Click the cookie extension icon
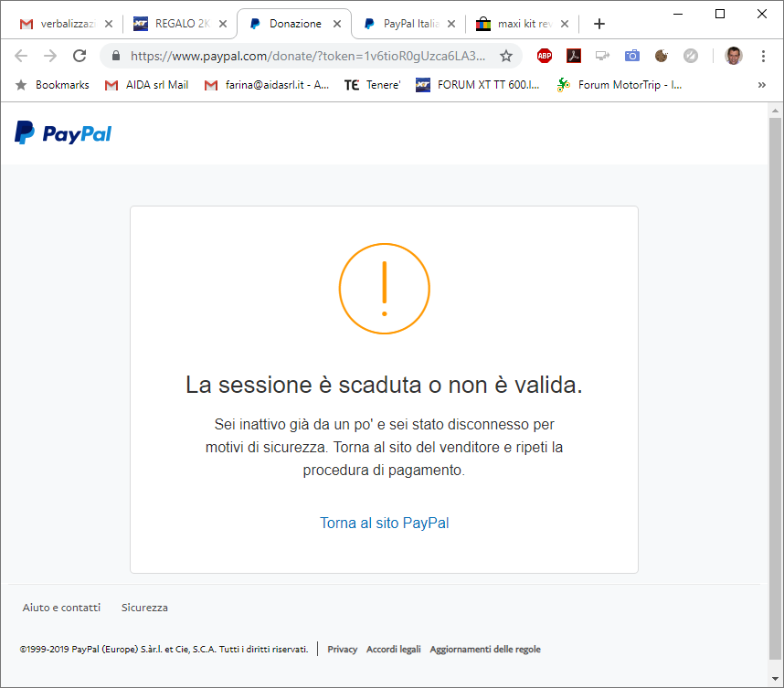 662,56
